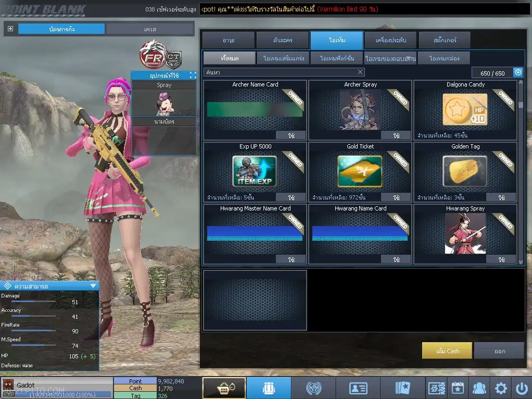Open the settings gear icon

(x=501, y=388)
